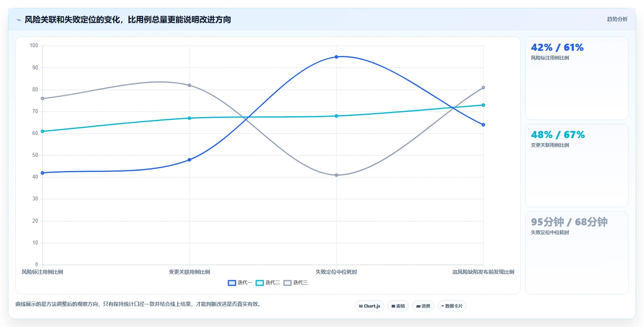Toggle 迭代二 series in legend
The width and height of the screenshot is (644, 327).
268,283
